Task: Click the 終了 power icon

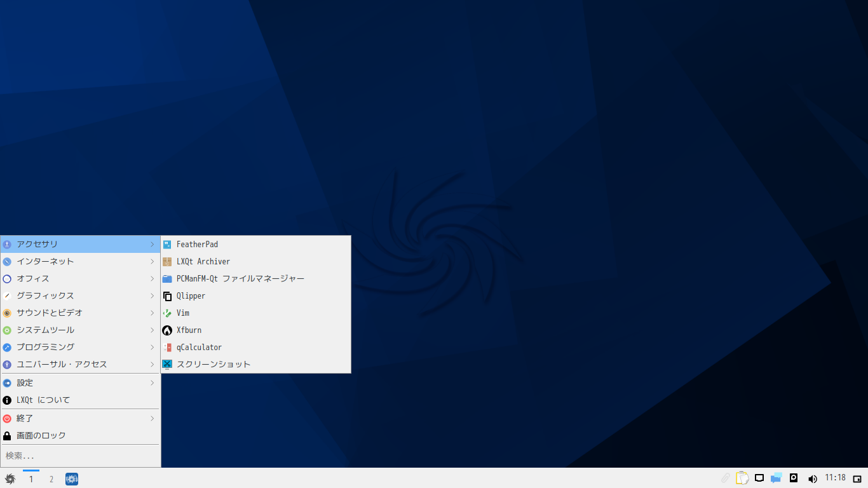Action: click(7, 418)
